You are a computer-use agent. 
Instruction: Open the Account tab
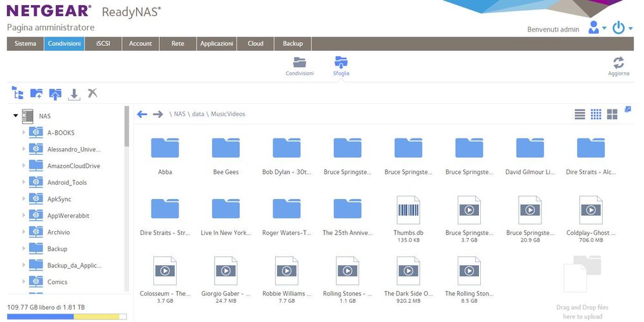141,44
